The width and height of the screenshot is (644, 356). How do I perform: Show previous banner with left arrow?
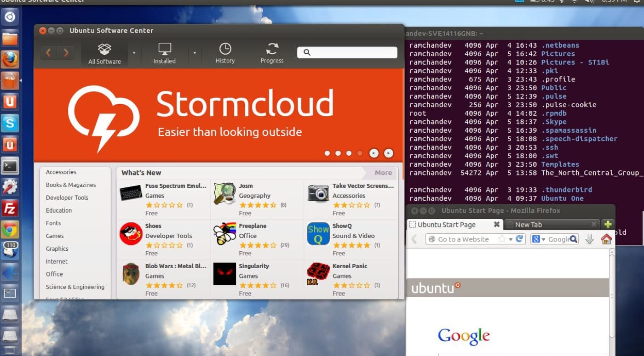(x=374, y=153)
